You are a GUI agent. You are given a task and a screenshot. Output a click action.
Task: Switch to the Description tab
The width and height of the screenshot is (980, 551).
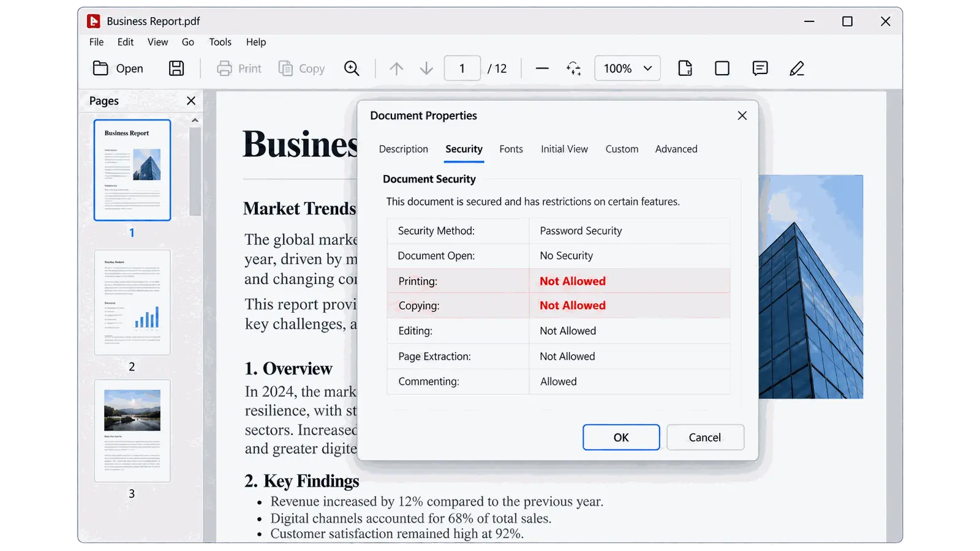pos(404,149)
